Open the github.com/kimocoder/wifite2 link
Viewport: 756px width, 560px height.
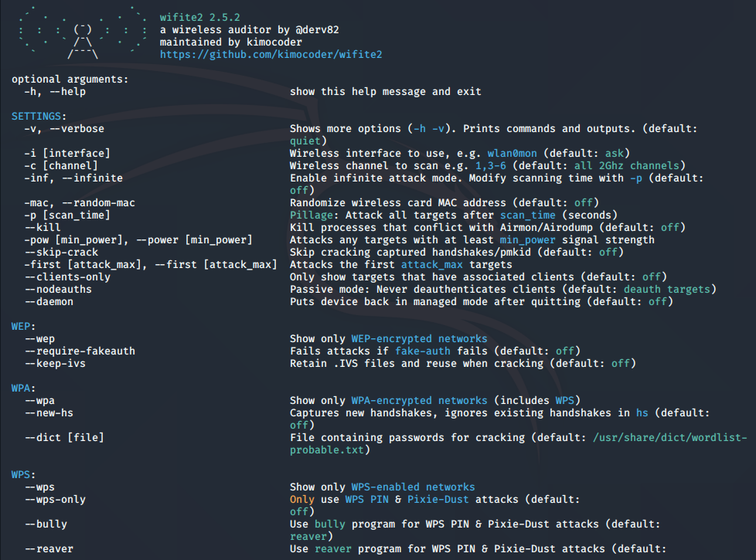pyautogui.click(x=271, y=55)
